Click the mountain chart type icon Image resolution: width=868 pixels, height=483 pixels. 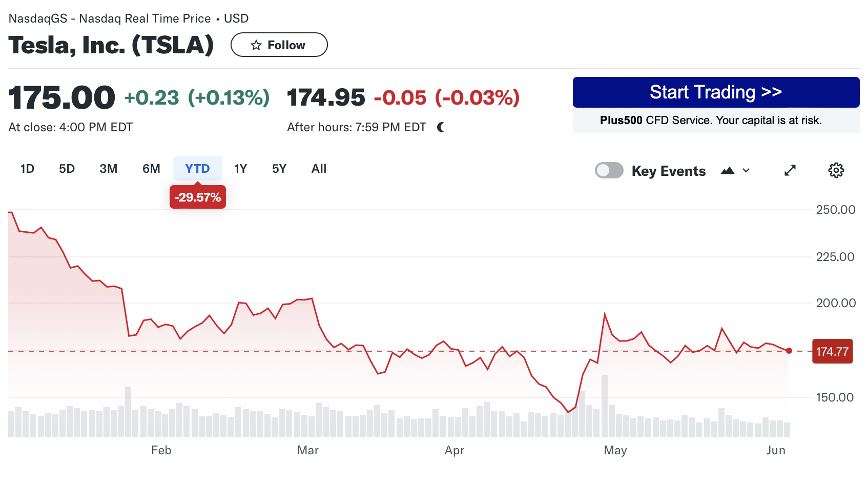point(728,171)
